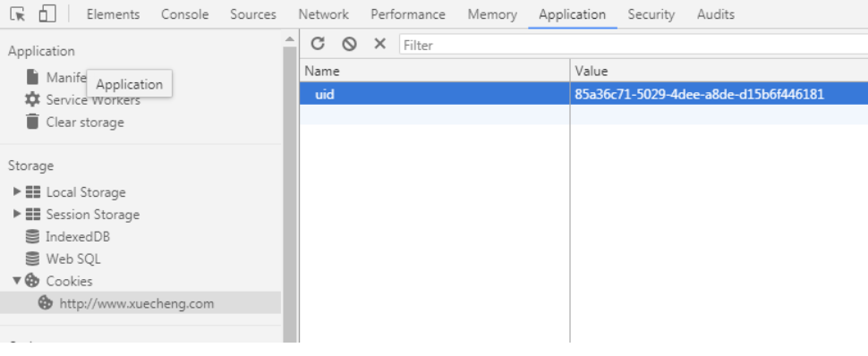Image resolution: width=868 pixels, height=356 pixels.
Task: Select http://www.xuecheng.com cookie origin
Action: (x=137, y=303)
